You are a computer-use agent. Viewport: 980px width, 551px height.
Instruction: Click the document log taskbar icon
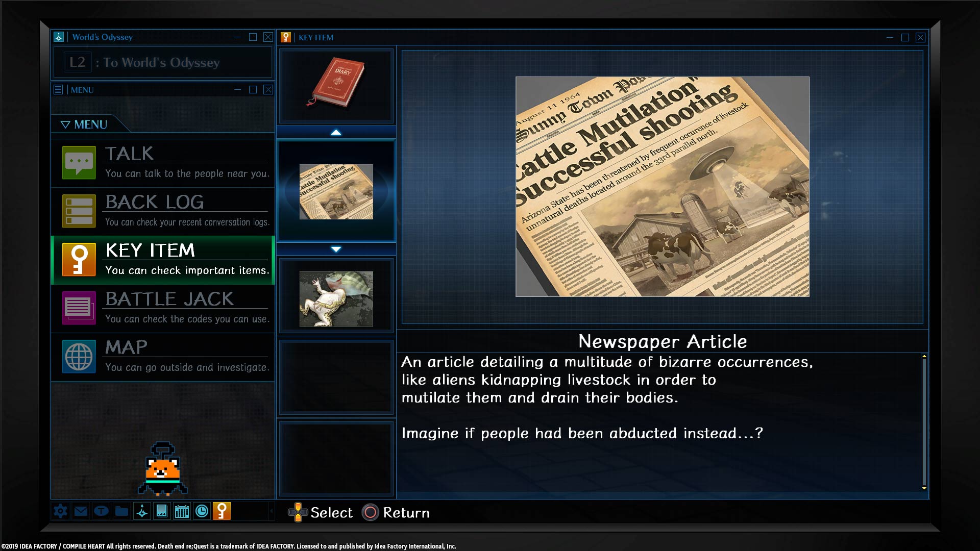162,511
